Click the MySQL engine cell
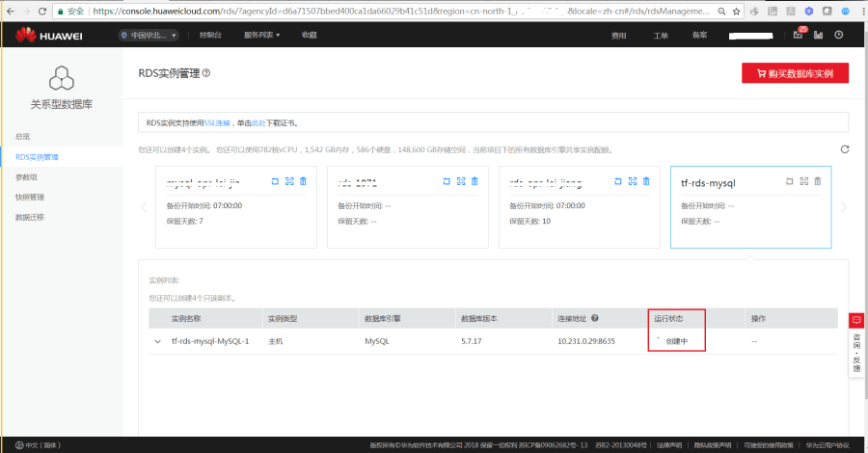Viewport: 868px width, 453px height. 377,341
